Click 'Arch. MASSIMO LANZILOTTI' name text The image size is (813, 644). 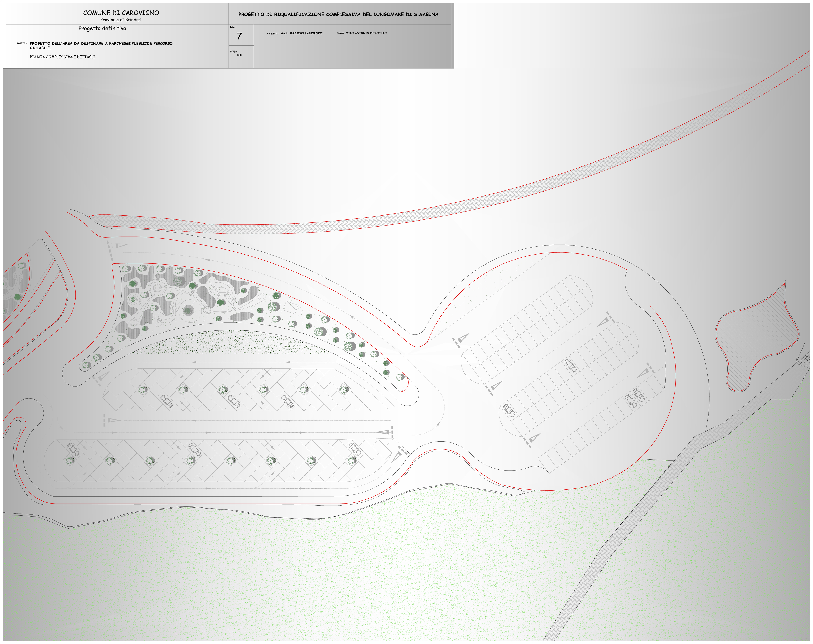(302, 33)
